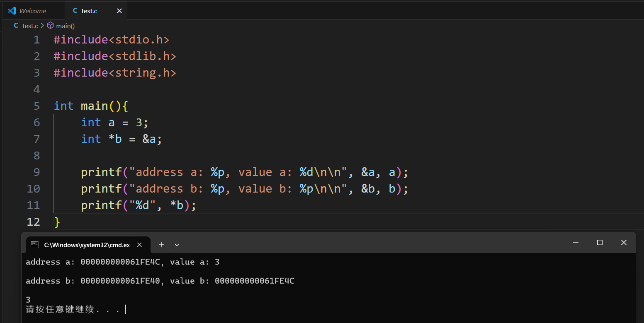Click the C language icon in breadcrumb
Viewport: 644px width, 323px height.
click(x=16, y=26)
